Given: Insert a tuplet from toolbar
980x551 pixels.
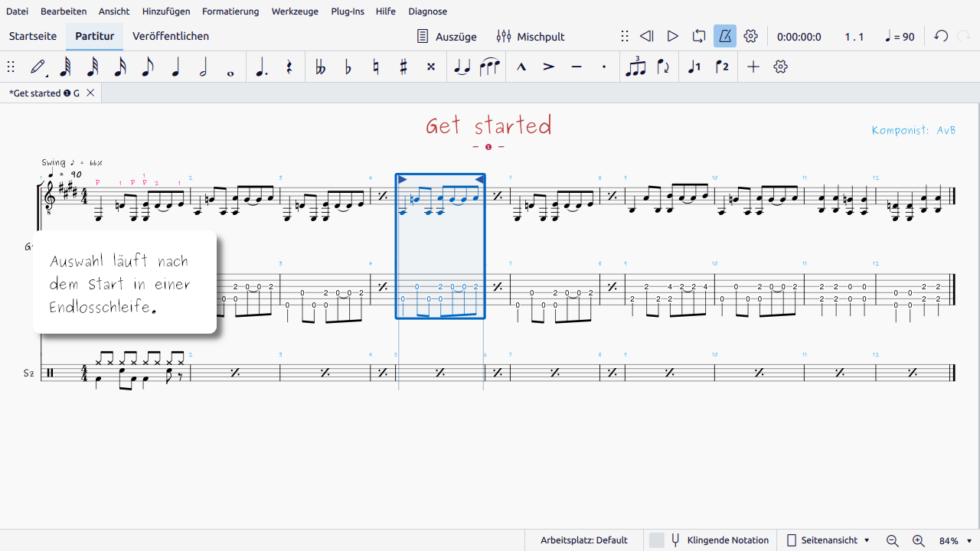Looking at the screenshot, I should point(635,67).
